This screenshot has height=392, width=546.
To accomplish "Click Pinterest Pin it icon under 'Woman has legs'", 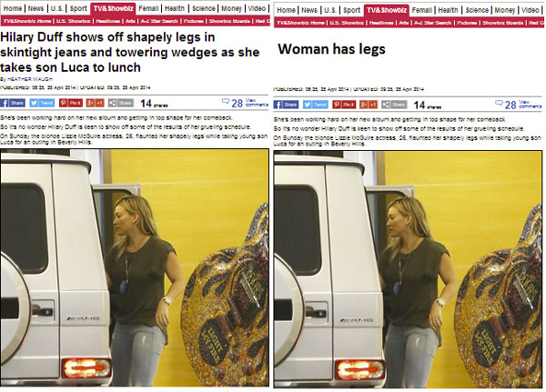I will tap(344, 105).
